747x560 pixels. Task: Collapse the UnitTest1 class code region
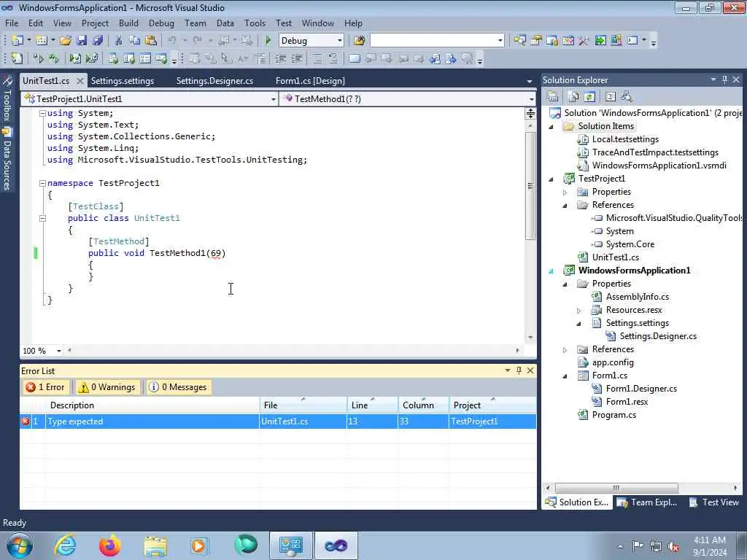click(x=42, y=218)
